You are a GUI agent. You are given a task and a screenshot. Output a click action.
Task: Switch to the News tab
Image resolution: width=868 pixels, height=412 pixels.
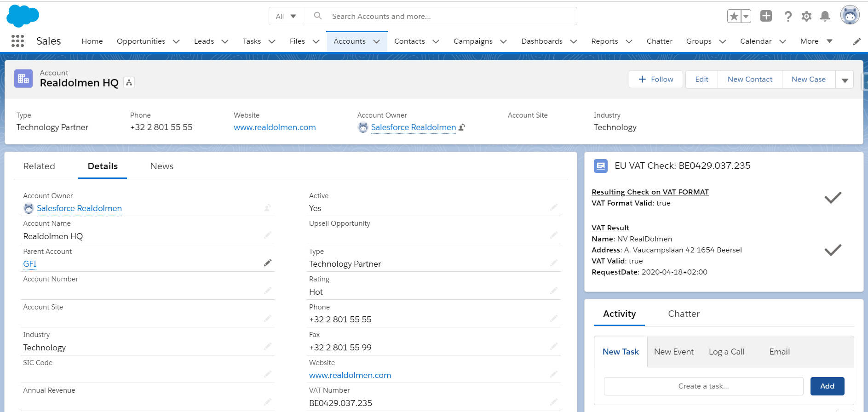[x=162, y=166]
